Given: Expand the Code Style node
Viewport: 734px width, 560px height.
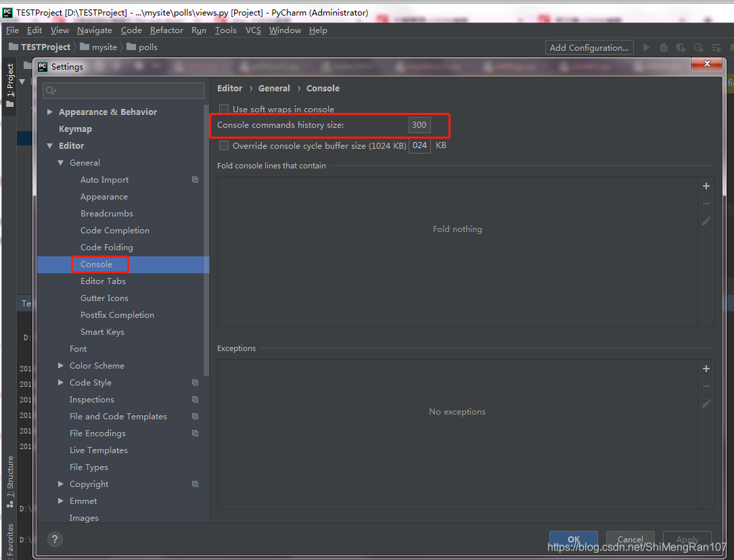Looking at the screenshot, I should coord(60,382).
